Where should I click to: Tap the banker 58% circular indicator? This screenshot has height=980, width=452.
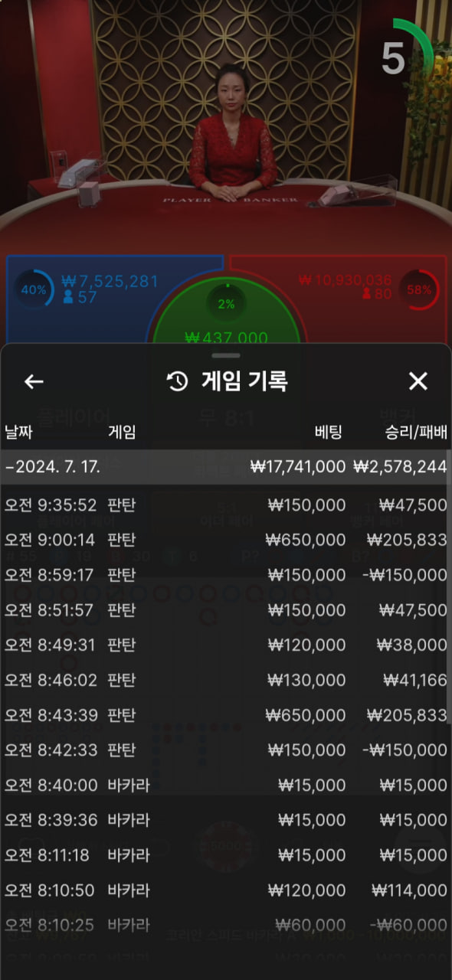click(419, 290)
